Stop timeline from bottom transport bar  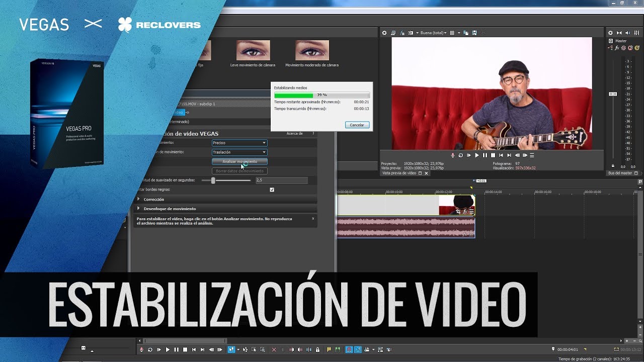[185, 349]
